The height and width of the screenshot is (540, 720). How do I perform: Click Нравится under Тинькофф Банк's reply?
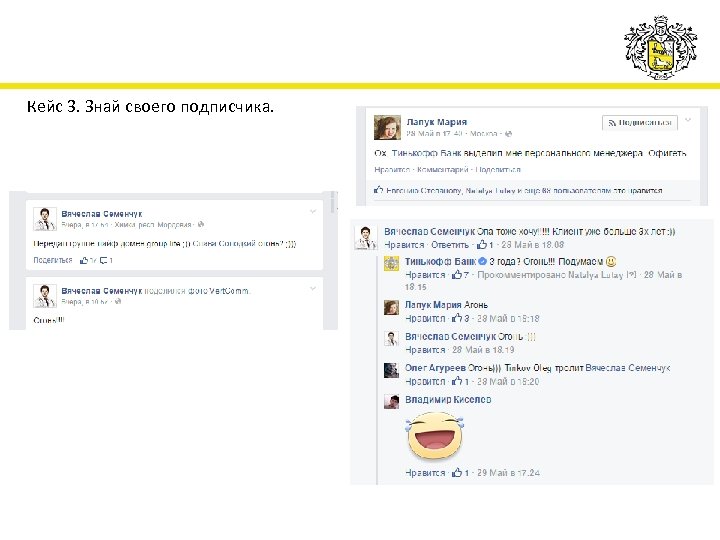click(425, 275)
